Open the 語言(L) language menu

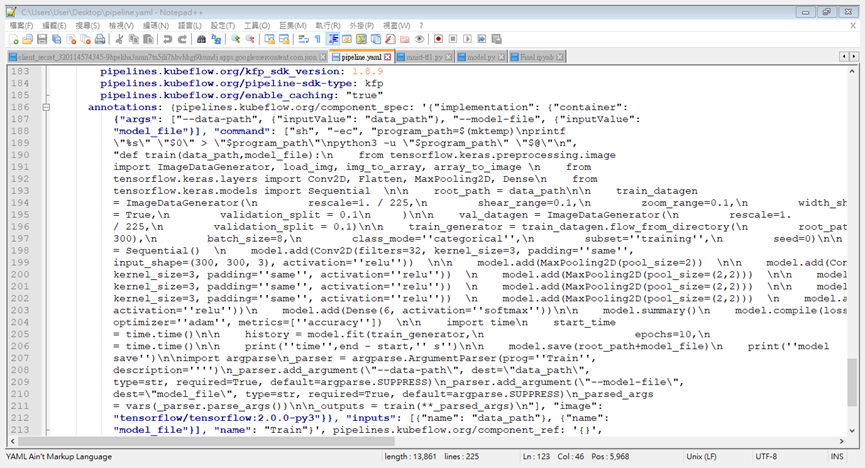pos(189,25)
